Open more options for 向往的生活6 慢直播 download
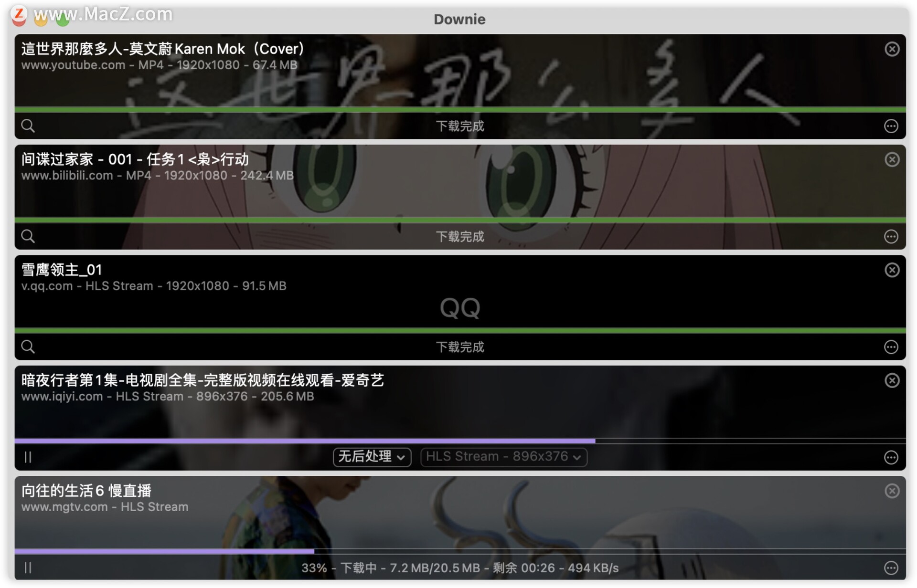 tap(891, 567)
